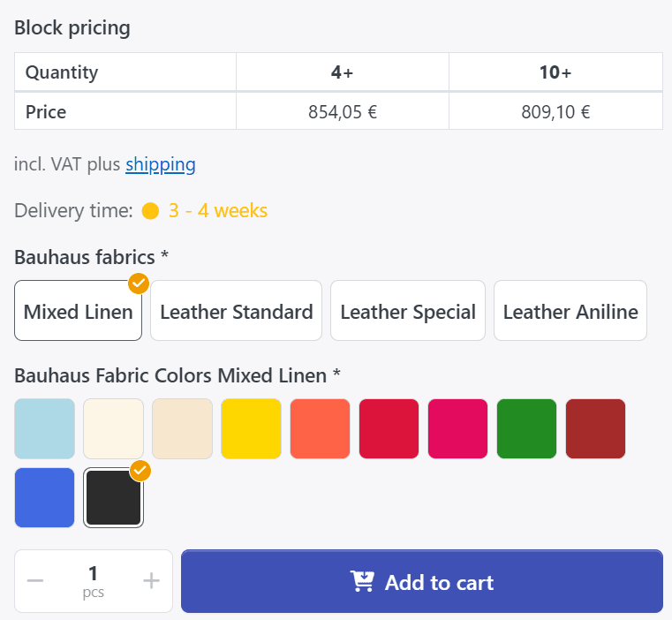Select the Mixed Linen fabric option
This screenshot has height=620, width=672.
78,311
